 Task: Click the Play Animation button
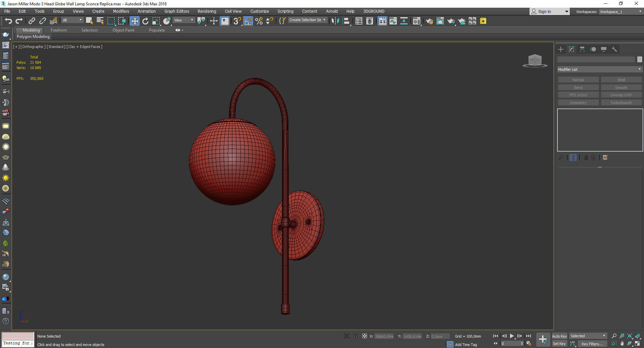coord(512,336)
